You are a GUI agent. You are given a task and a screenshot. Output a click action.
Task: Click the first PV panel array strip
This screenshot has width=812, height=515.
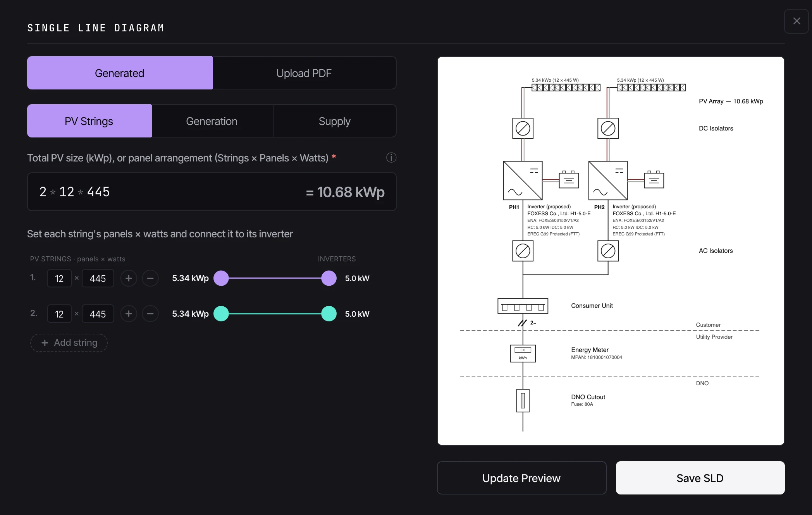(x=566, y=88)
